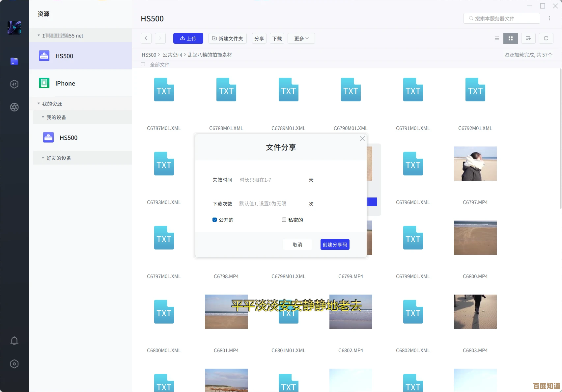Go back with the left arrow button
The height and width of the screenshot is (392, 562).
(x=146, y=39)
